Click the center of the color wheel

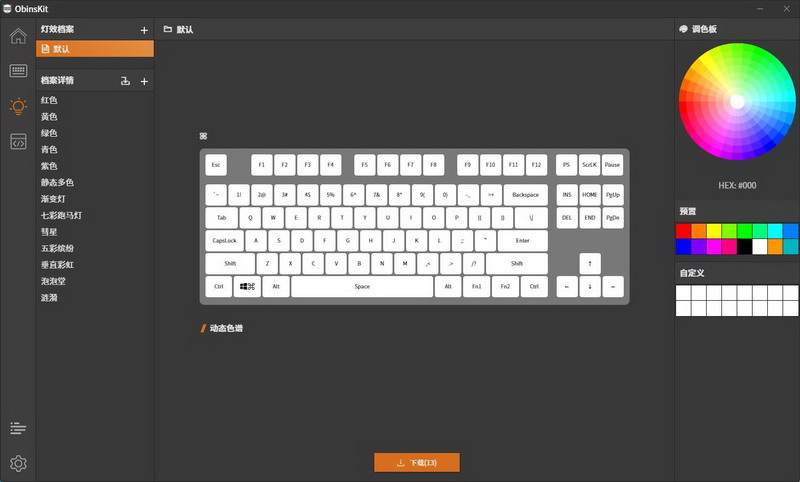(737, 102)
